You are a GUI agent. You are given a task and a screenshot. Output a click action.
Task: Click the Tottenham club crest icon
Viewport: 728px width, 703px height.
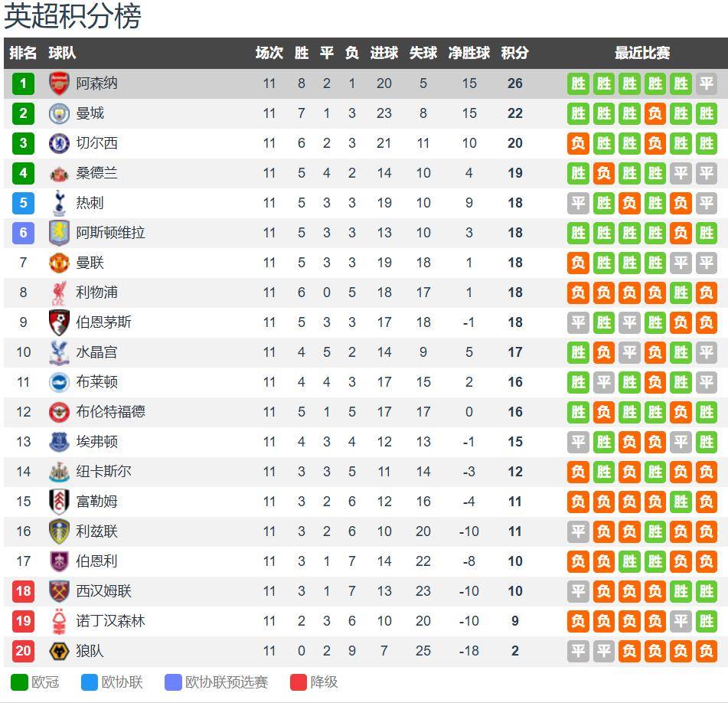(x=59, y=203)
